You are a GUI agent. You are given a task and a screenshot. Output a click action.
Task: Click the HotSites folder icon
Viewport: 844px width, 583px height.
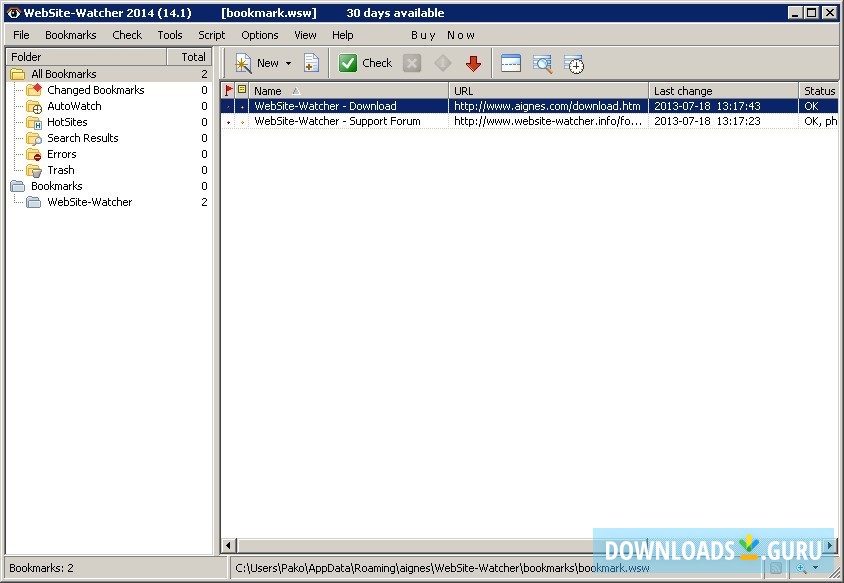coord(35,122)
